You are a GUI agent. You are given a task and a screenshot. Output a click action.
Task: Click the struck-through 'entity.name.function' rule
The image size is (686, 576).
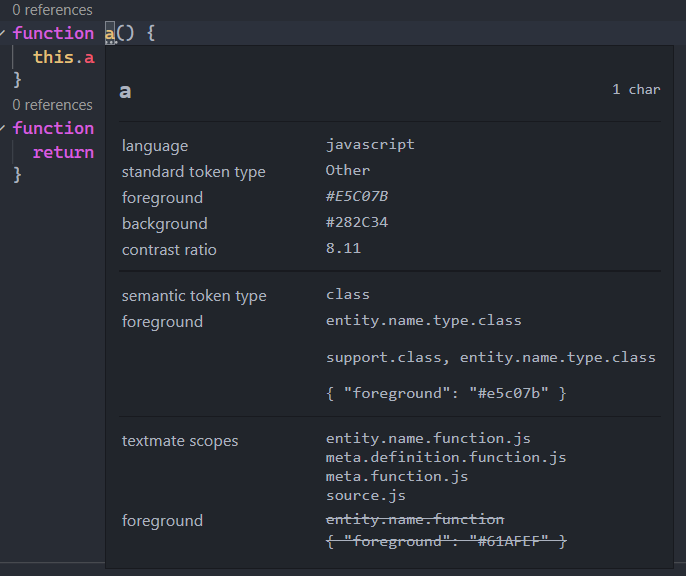click(415, 519)
